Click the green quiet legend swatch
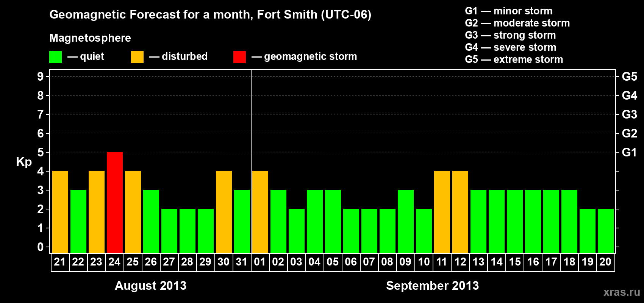The image size is (644, 303). 55,57
